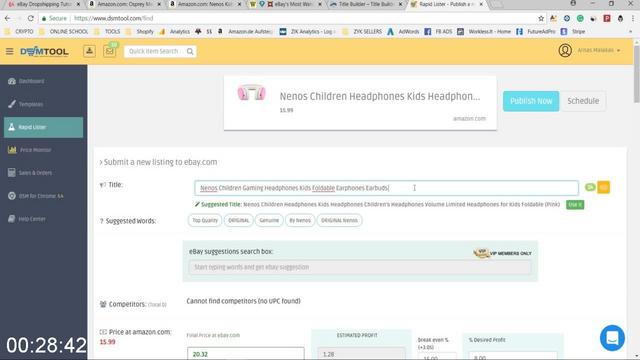The image size is (640, 360).
Task: Open the hamburger menu in DSM Tool header
Action: coord(9,51)
